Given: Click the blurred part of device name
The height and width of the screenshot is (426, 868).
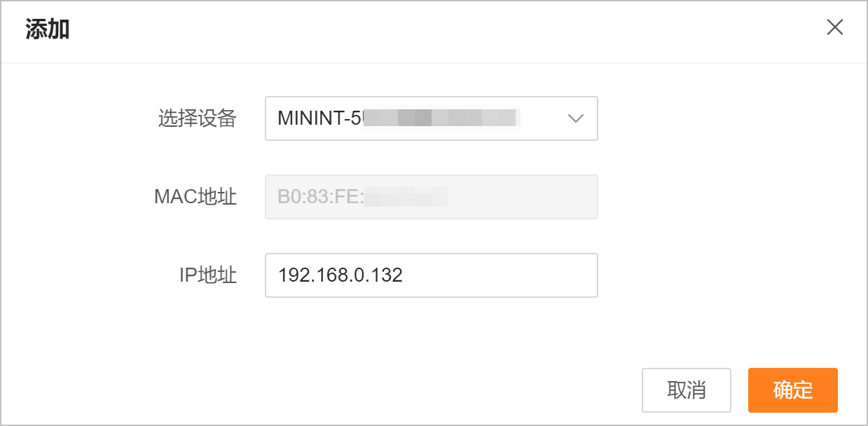Looking at the screenshot, I should (441, 118).
